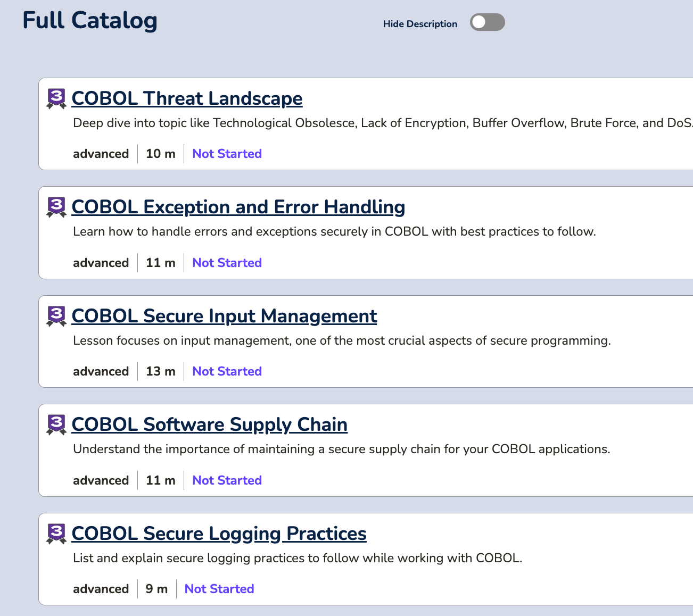Click Not Started status for COBOL Threat Landscape
The height and width of the screenshot is (616, 693).
[x=227, y=154]
